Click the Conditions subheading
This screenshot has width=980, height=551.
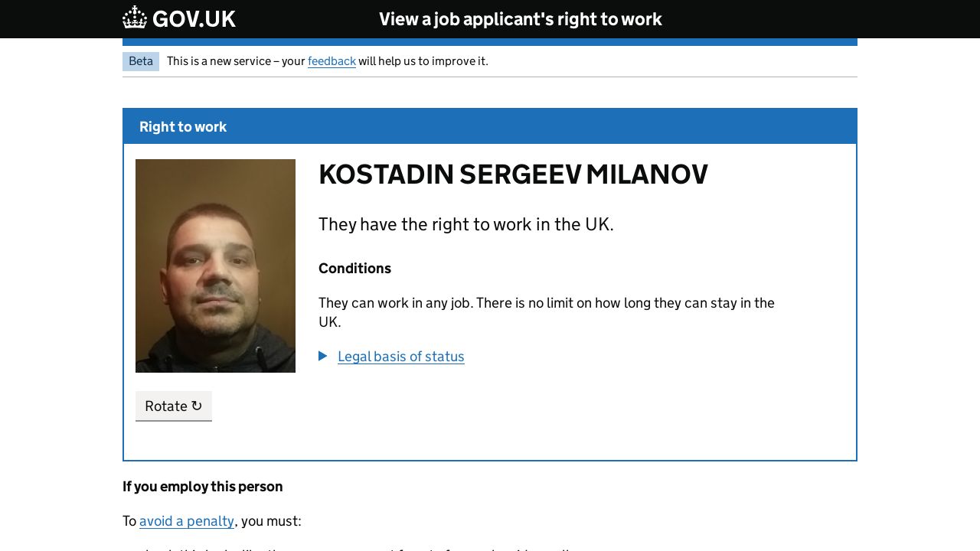click(x=354, y=269)
